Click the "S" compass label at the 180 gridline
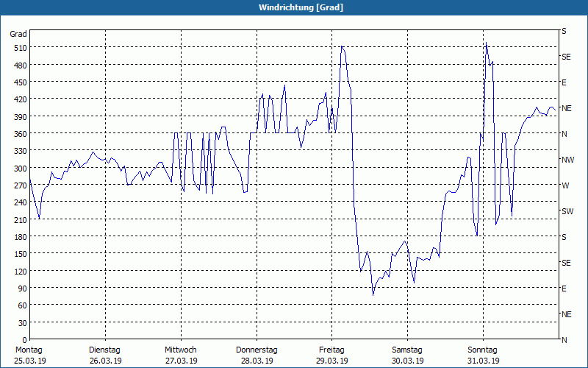Image resolution: width=588 pixels, height=368 pixels. pos(564,237)
